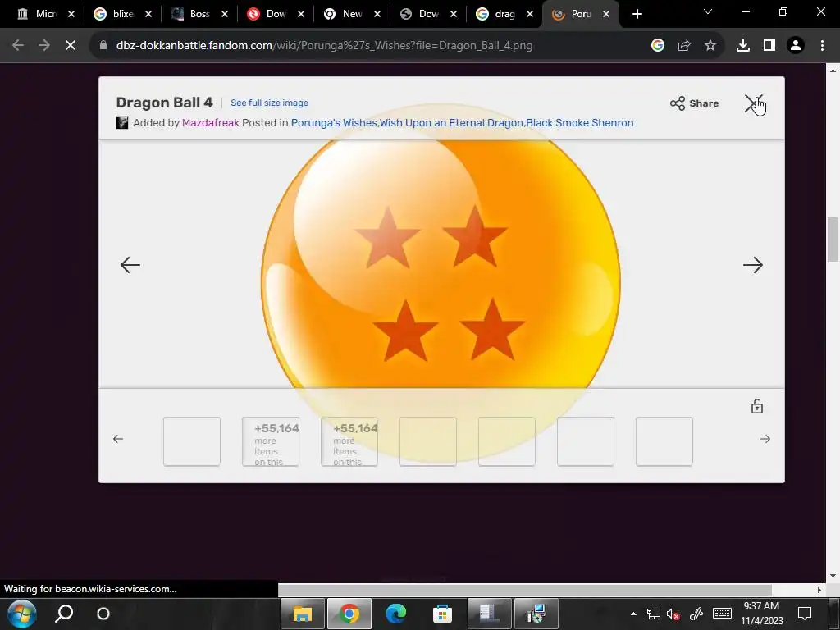Open Windows Start menu
Viewport: 840px width, 630px height.
coord(21,614)
